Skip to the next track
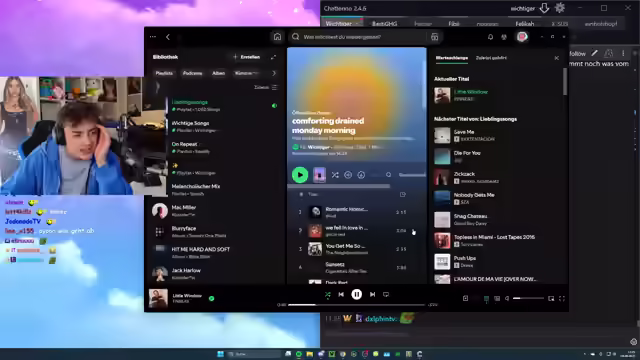 (x=372, y=294)
